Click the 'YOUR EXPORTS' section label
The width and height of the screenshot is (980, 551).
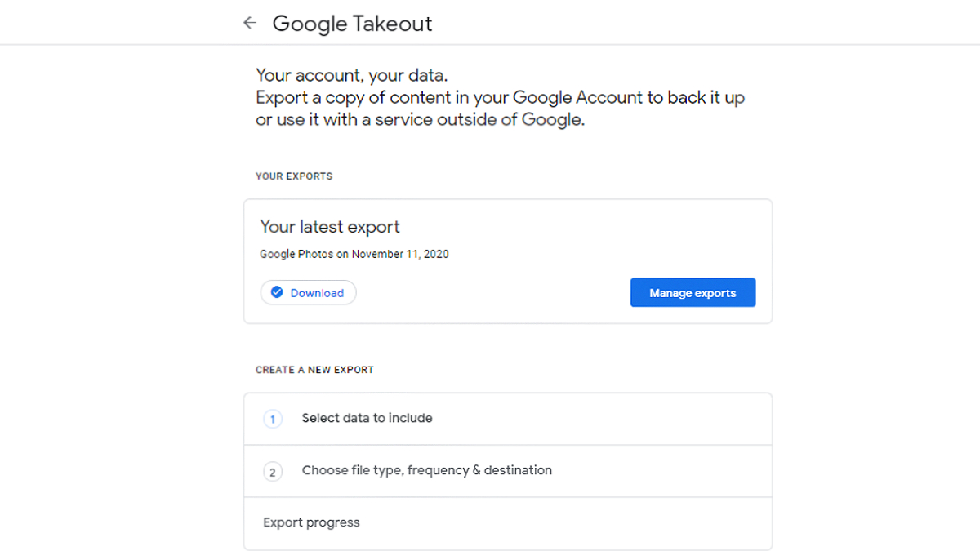click(x=294, y=176)
